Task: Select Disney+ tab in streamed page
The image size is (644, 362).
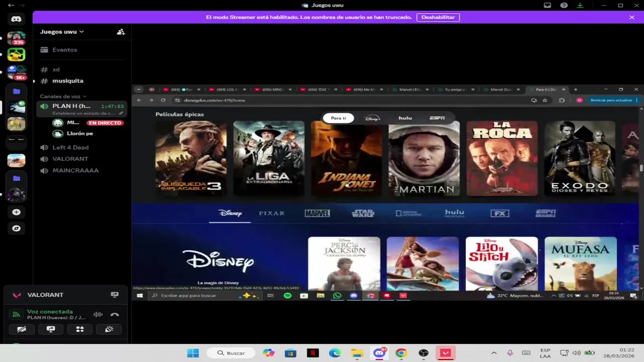Action: 372,118
